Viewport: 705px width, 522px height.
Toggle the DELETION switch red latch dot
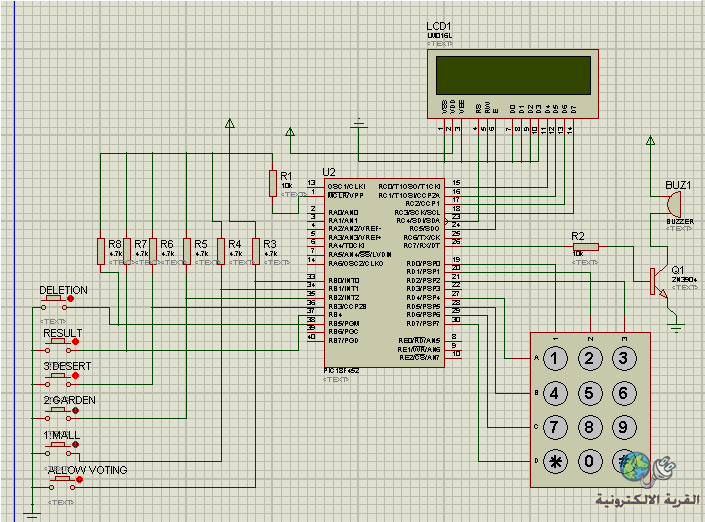(70, 299)
